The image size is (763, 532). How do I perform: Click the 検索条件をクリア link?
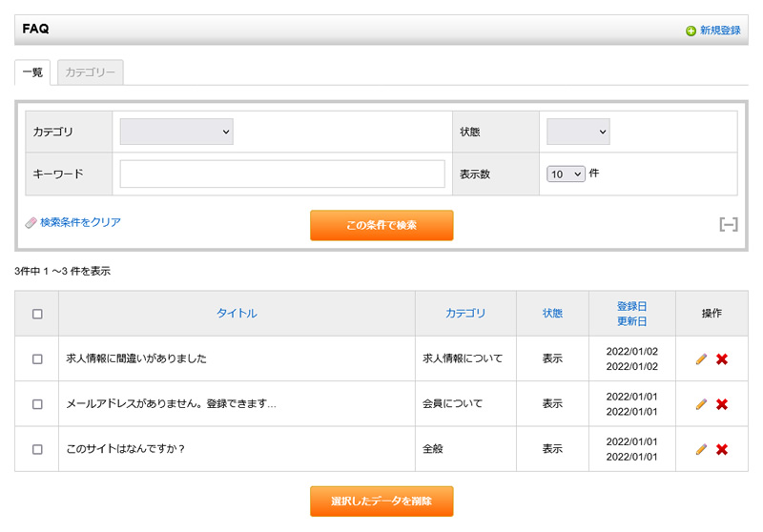(x=80, y=222)
